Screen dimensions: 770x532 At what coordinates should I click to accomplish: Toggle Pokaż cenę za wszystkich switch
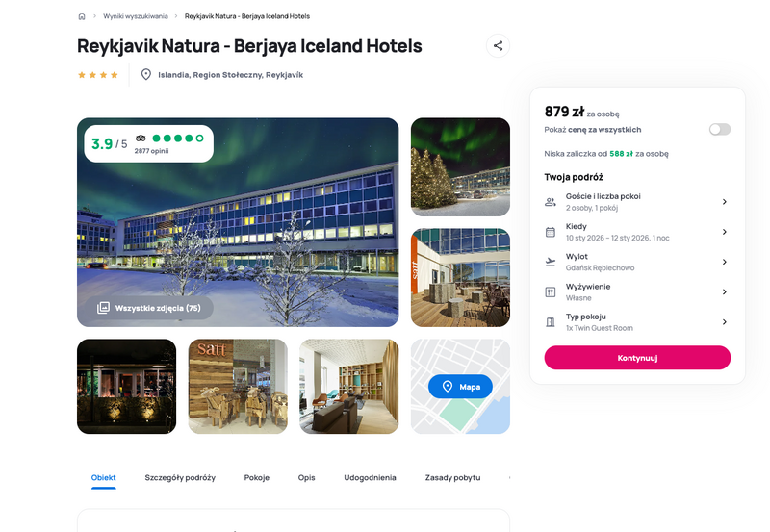720,130
